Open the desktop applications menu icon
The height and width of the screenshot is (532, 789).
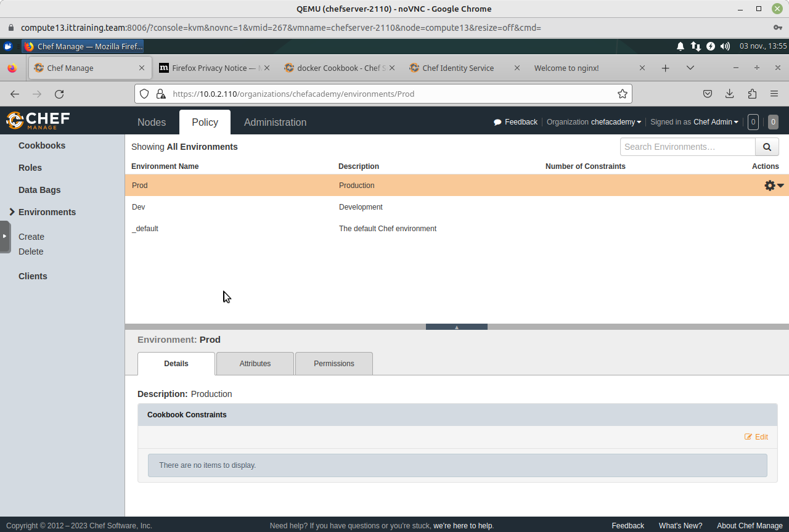pyautogui.click(x=8, y=46)
